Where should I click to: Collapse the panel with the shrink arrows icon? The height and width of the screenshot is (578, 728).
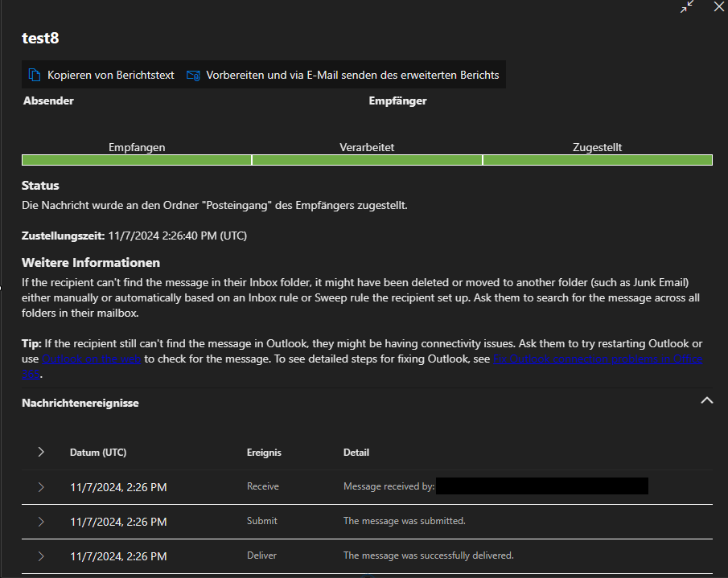click(x=687, y=6)
